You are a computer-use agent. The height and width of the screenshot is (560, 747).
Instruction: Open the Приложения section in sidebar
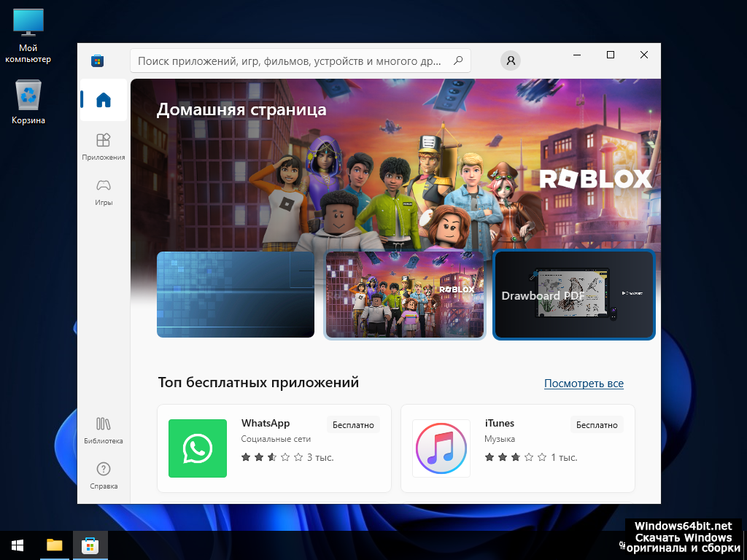[x=104, y=145]
